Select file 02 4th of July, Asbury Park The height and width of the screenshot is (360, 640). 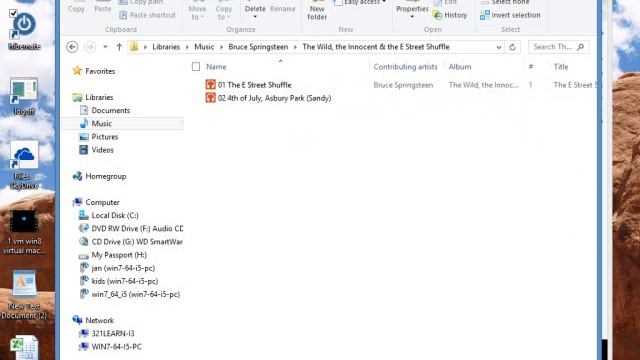tap(274, 98)
